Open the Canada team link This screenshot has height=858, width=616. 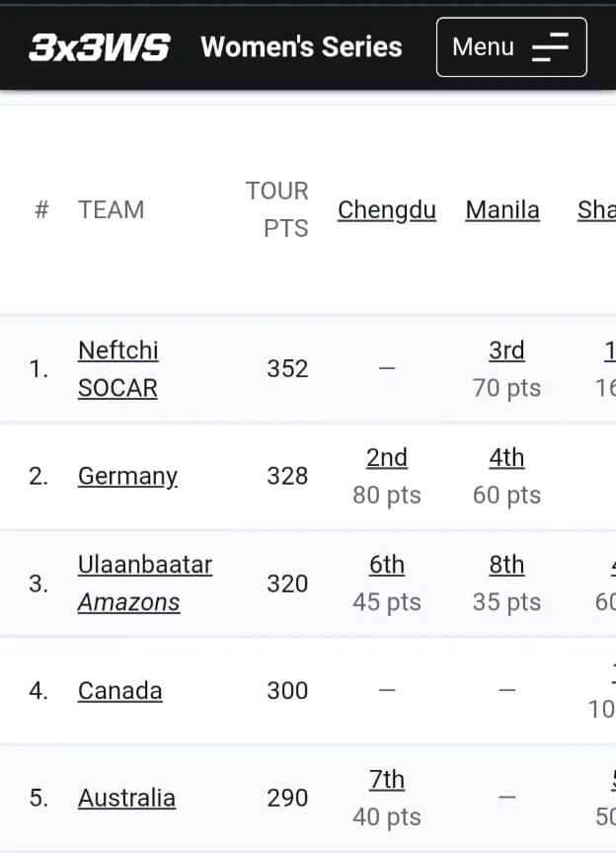click(x=119, y=690)
